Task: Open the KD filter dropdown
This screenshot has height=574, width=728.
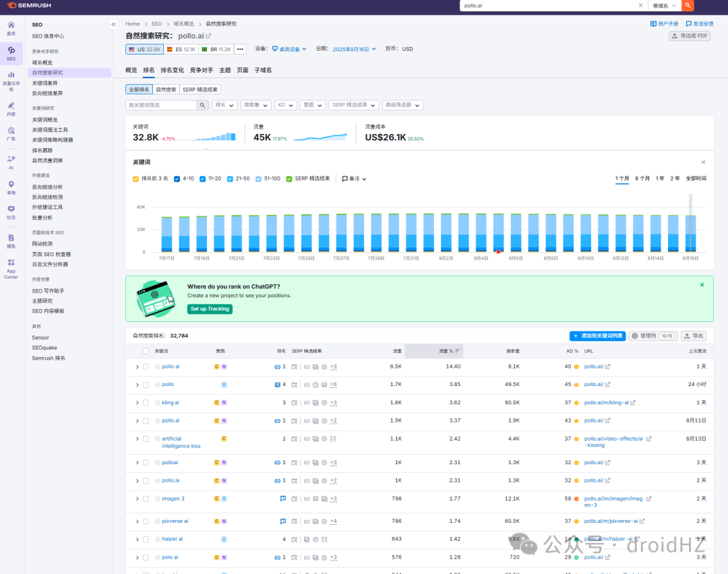Action: [x=286, y=105]
